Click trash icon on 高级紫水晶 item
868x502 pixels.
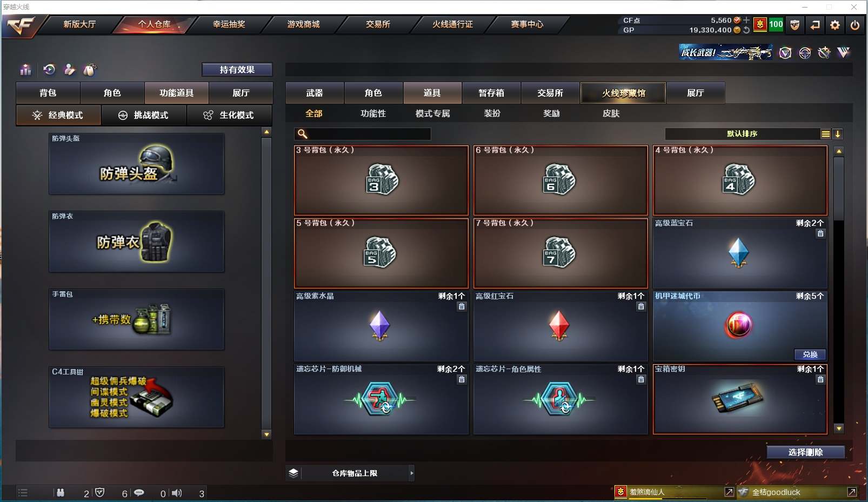pyautogui.click(x=462, y=306)
